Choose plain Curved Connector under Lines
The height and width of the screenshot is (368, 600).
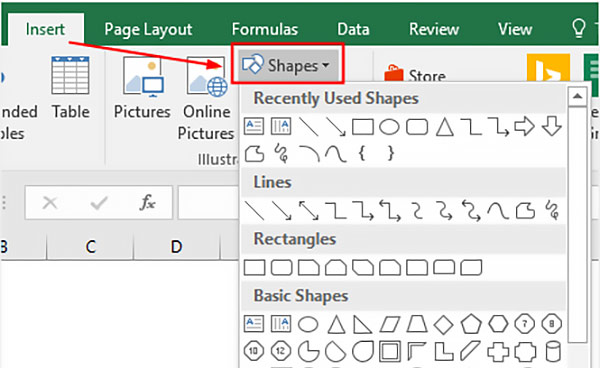417,211
